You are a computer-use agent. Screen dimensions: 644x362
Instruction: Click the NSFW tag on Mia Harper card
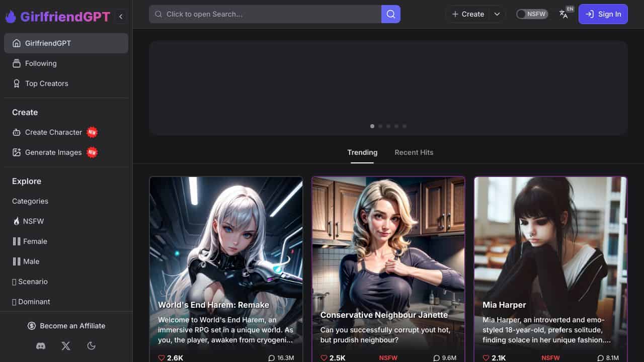[550, 358]
